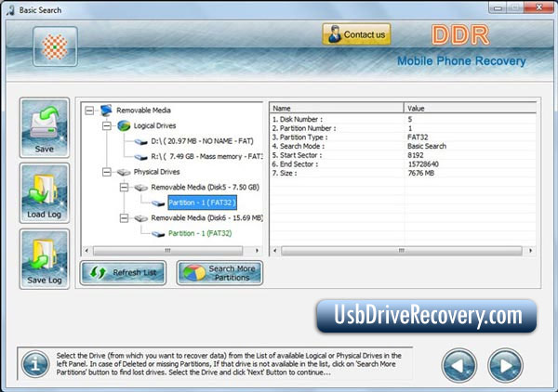This screenshot has width=558, height=392.
Task: Click the globe icon beside Logical Drives
Action: (x=124, y=125)
